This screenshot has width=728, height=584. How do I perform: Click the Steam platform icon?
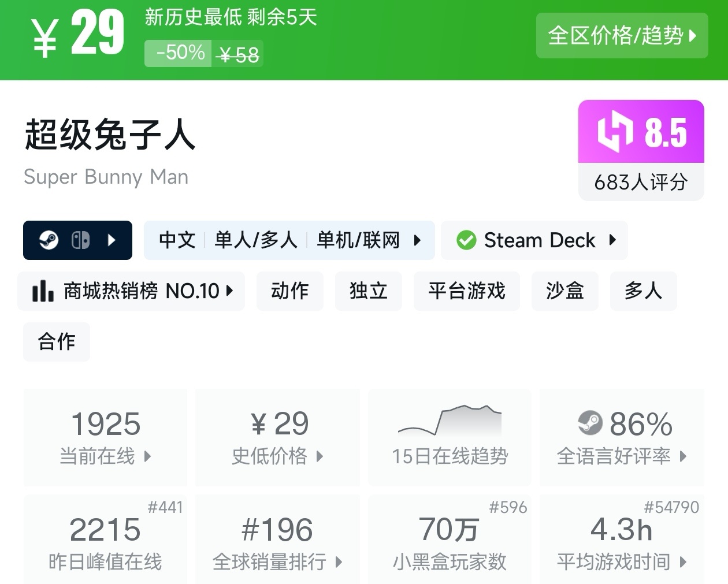49,240
